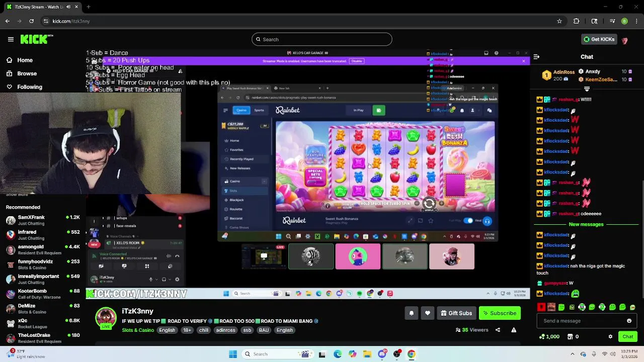Open a new Chrome tab
The height and width of the screenshot is (362, 644).
pos(88,7)
